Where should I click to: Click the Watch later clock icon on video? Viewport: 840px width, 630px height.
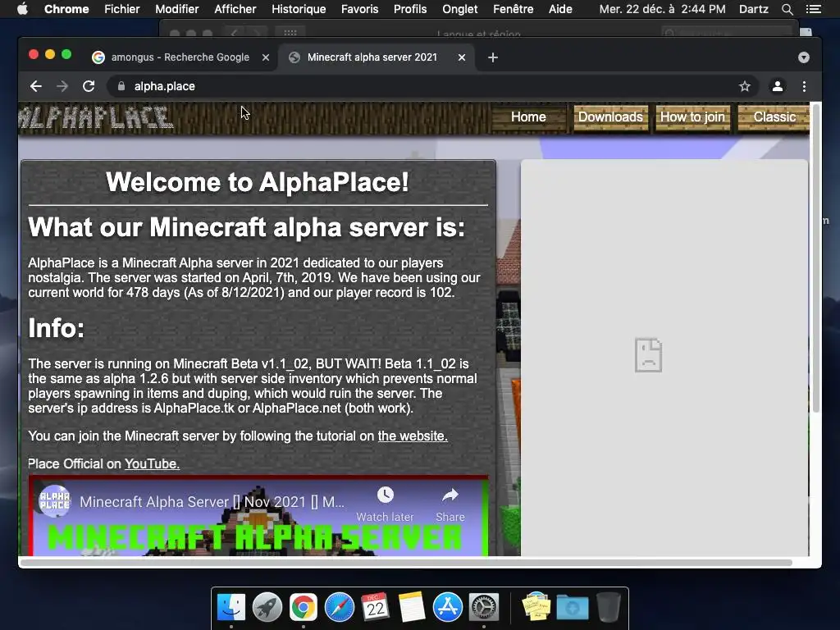(386, 495)
